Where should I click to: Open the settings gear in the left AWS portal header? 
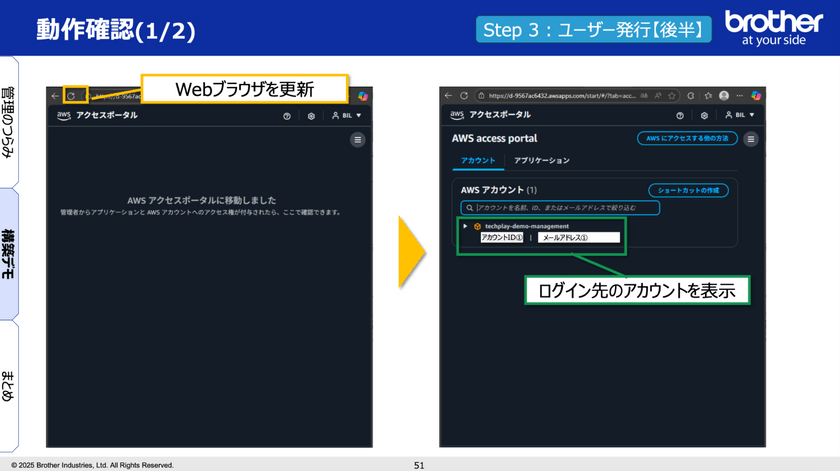click(x=311, y=116)
